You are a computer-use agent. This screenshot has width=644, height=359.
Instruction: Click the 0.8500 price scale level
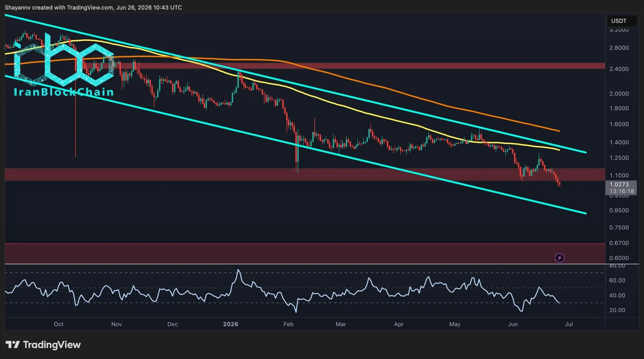[x=619, y=210]
